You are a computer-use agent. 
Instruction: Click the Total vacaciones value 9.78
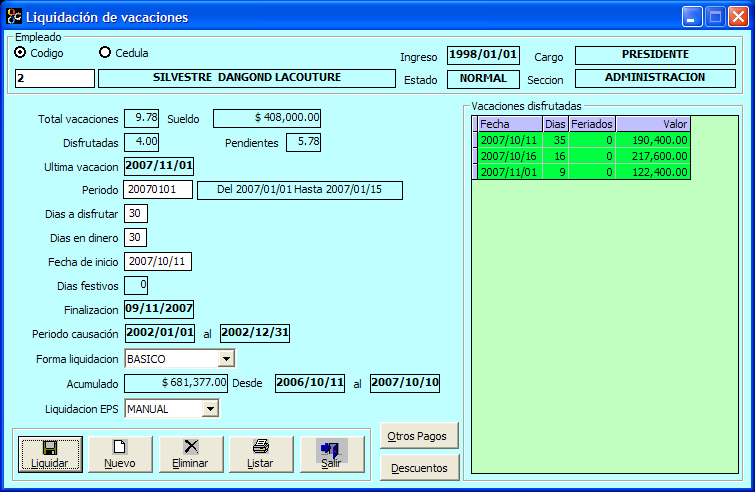click(142, 118)
